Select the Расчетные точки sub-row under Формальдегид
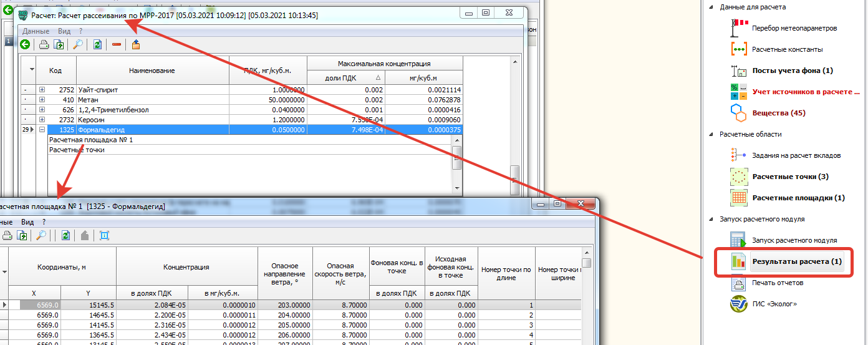 (77, 150)
